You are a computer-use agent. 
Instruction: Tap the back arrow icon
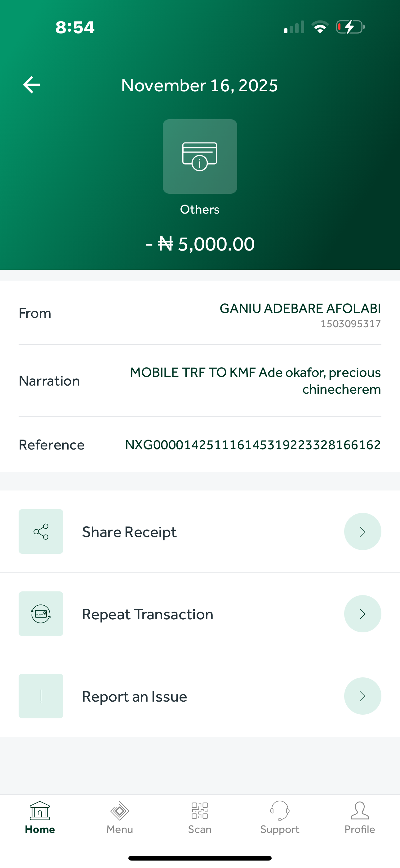(32, 84)
